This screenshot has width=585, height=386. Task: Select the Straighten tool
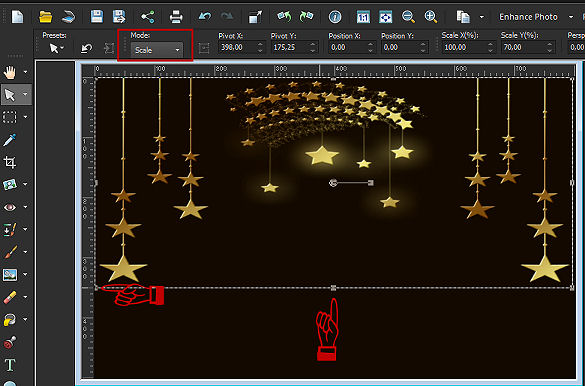coord(10,185)
